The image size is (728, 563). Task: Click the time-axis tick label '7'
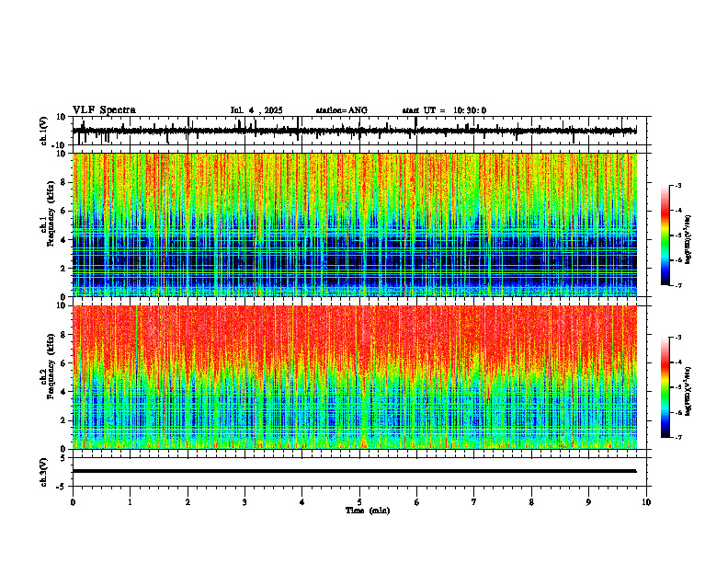pos(474,502)
